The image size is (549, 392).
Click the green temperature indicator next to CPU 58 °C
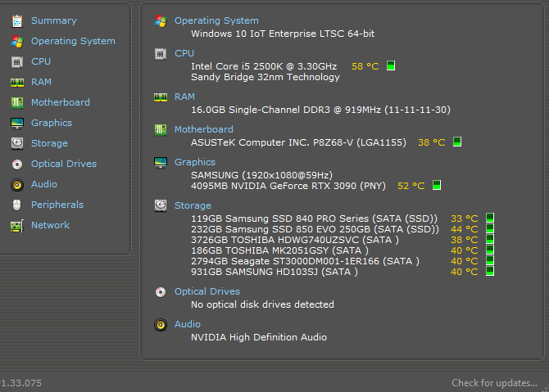pyautogui.click(x=391, y=65)
